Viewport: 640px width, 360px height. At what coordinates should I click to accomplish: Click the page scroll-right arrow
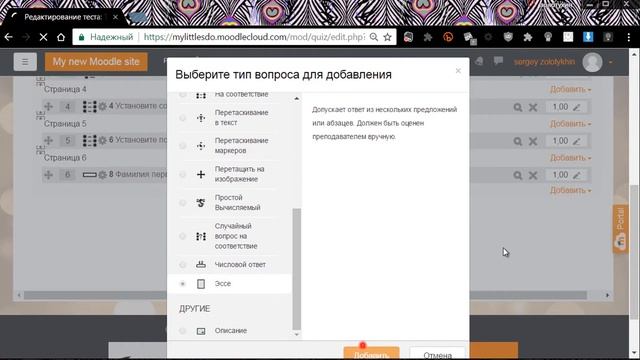pos(607,295)
